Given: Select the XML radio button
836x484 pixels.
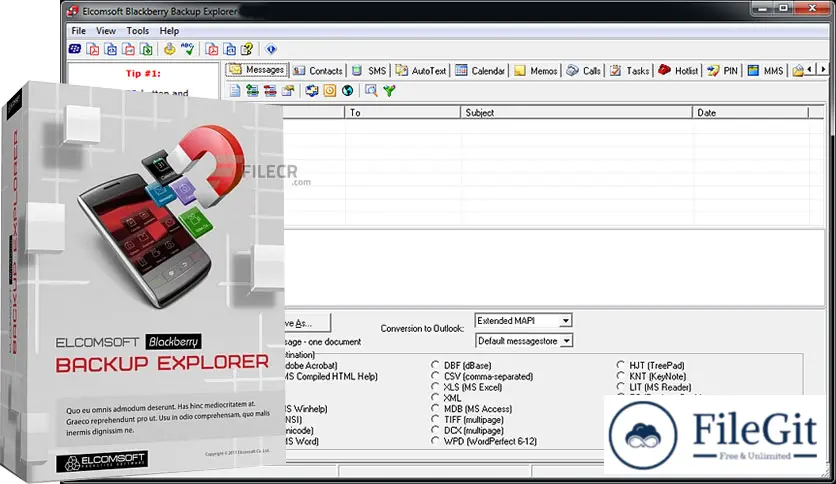Looking at the screenshot, I should [x=435, y=398].
